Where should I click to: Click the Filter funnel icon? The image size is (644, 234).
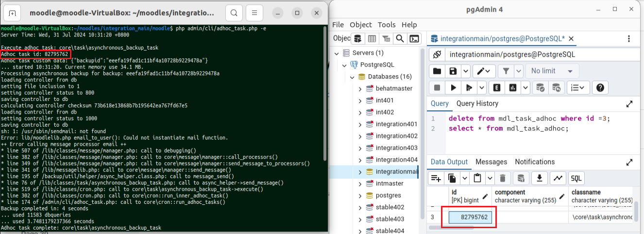click(506, 71)
